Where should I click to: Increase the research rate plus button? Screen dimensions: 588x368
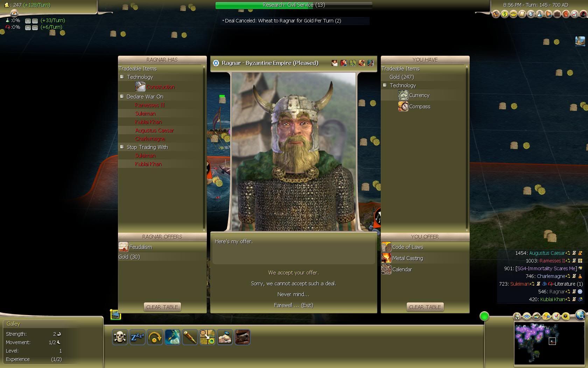[x=28, y=21]
